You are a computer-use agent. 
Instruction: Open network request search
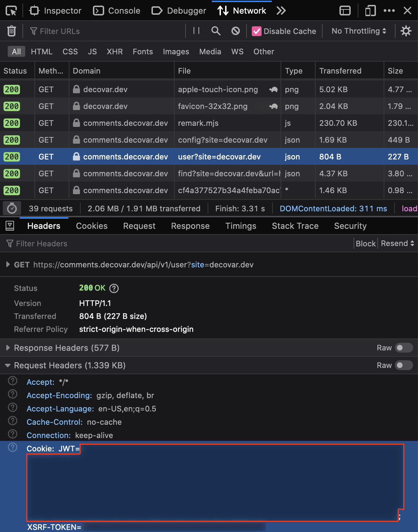[216, 31]
